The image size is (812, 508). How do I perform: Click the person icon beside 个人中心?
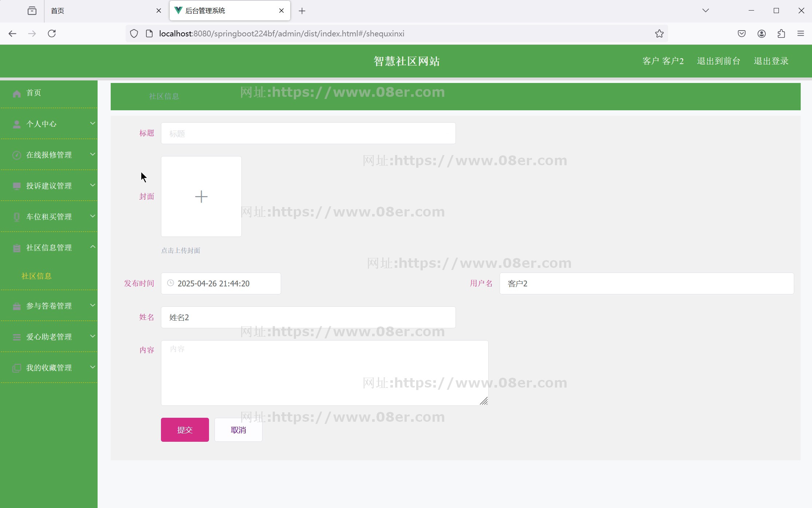pos(17,124)
